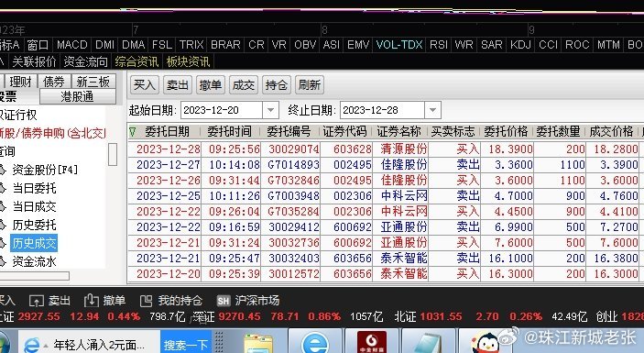Click the sidebar vertical scrollbar thumb
Viewport: 644px width, 353px height.
tap(113, 155)
